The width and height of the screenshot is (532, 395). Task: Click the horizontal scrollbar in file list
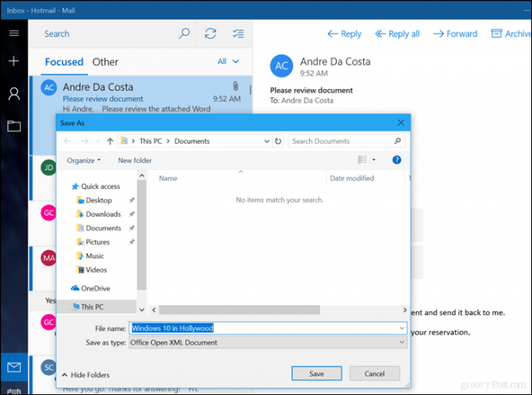(x=239, y=310)
